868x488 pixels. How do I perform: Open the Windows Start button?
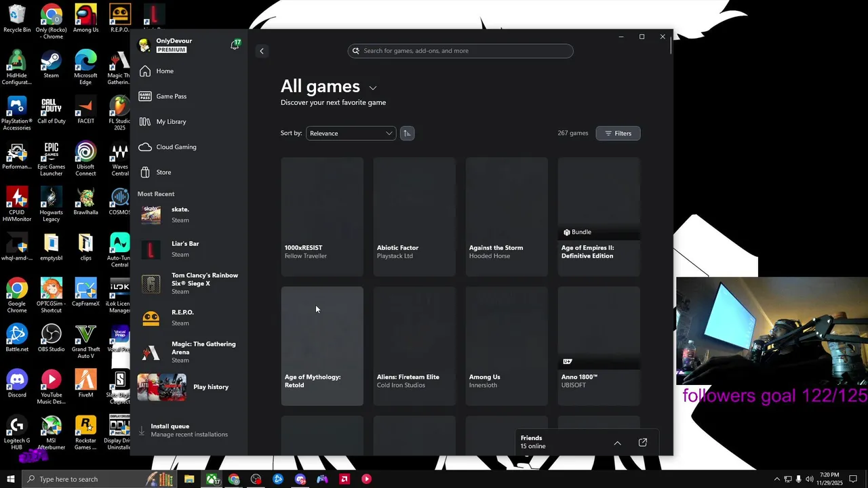[x=10, y=479]
